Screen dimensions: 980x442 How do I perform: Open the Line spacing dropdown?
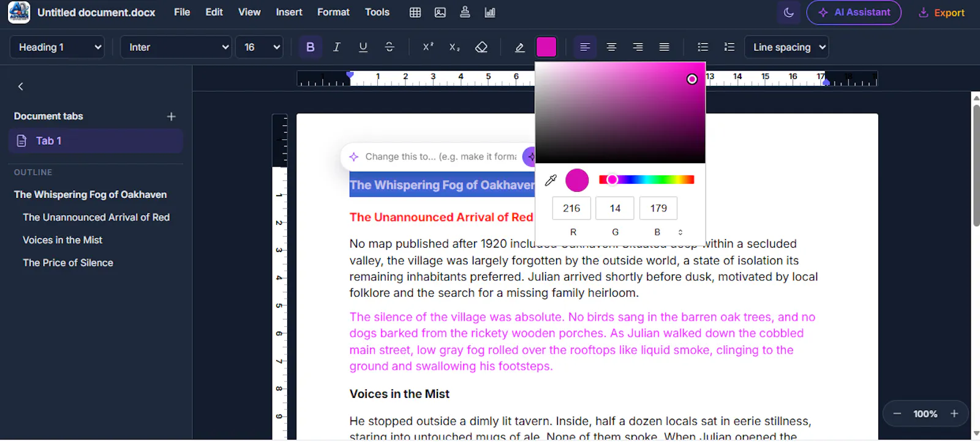[x=786, y=47]
